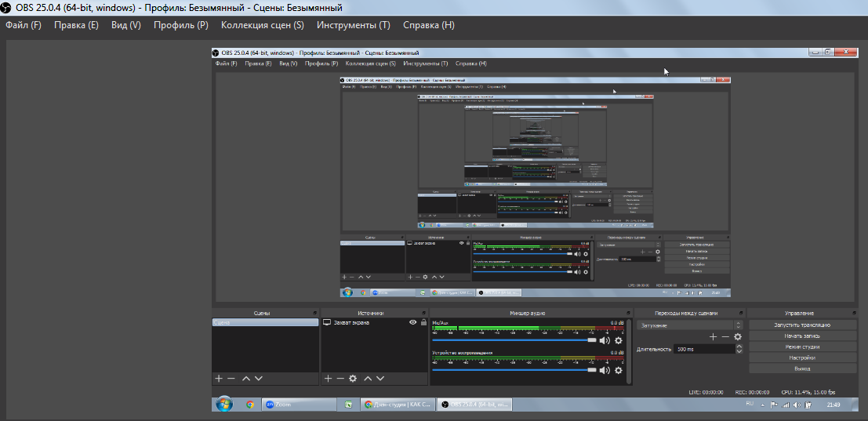Click Устройство воспроизведения volume slider in the largest audio mixer

point(514,370)
